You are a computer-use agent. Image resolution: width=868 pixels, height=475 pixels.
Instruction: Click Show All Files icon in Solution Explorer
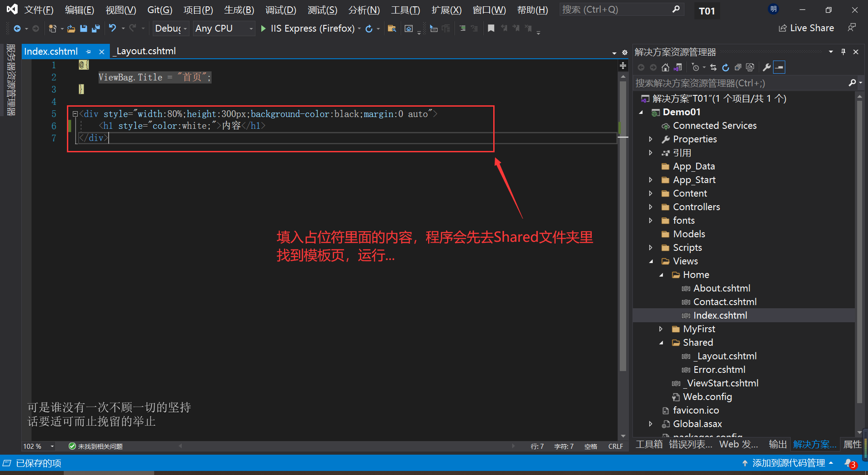[750, 67]
